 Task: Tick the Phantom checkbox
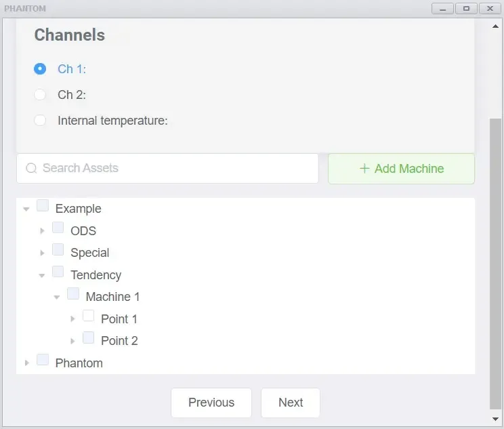click(x=43, y=360)
